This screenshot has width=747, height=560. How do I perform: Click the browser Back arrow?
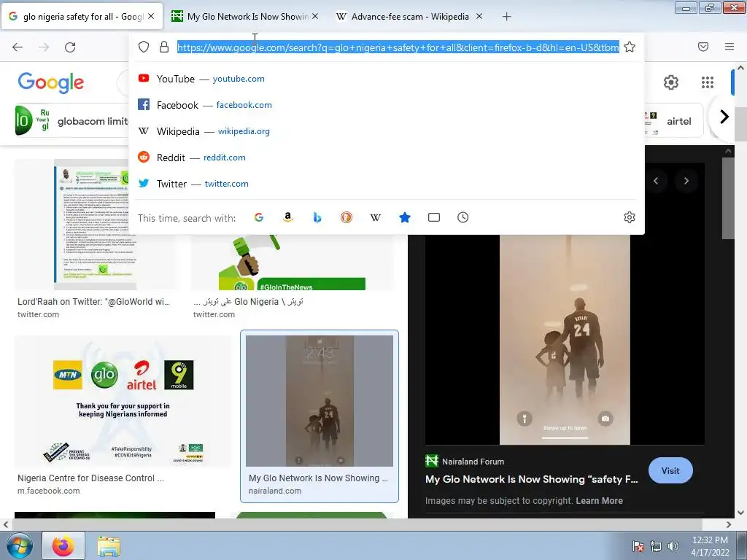tap(18, 47)
